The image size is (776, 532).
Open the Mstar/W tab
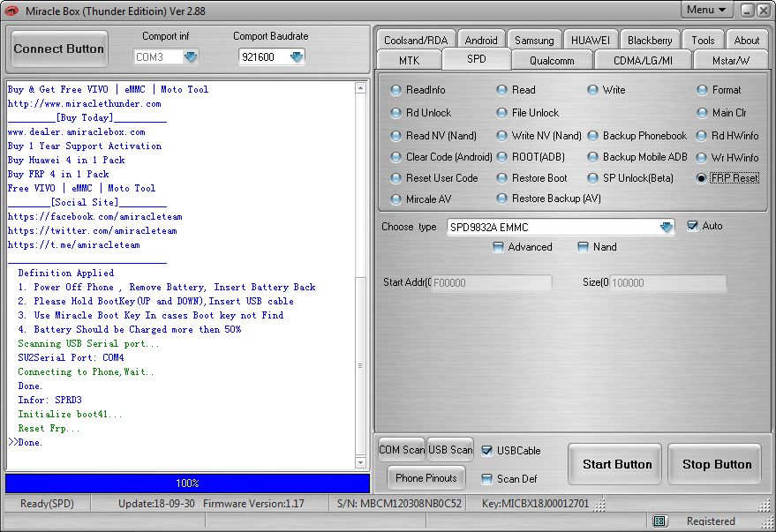[x=731, y=60]
